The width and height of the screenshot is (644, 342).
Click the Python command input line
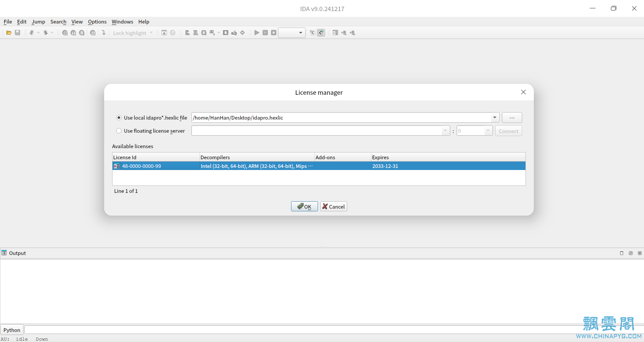tap(334, 330)
